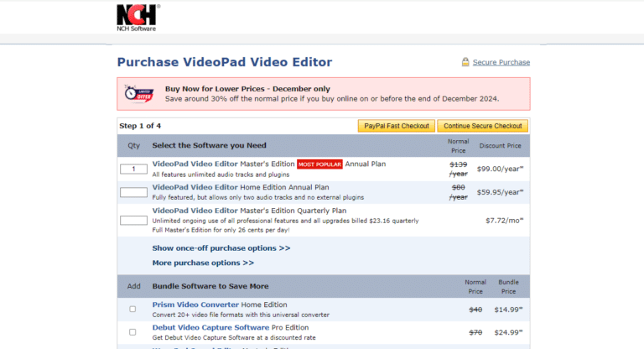644x349 pixels.
Task: Click the struck-through $80 /year price
Action: point(459,192)
